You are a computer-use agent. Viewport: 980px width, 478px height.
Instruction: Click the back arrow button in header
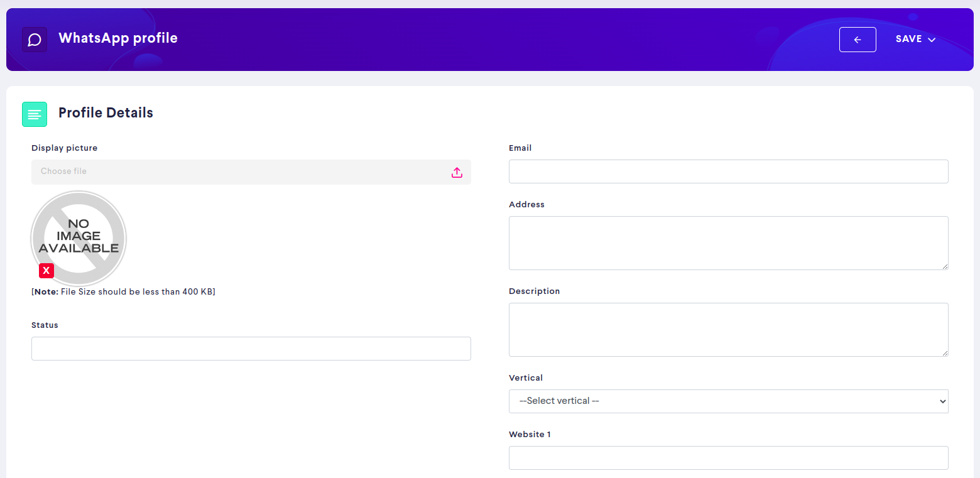click(857, 39)
